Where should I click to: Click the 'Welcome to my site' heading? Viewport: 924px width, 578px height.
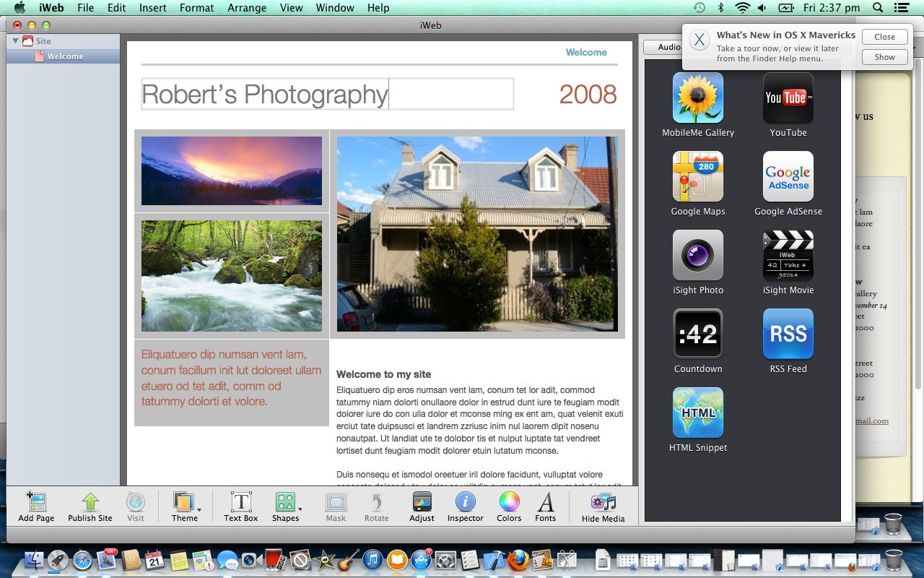click(383, 374)
